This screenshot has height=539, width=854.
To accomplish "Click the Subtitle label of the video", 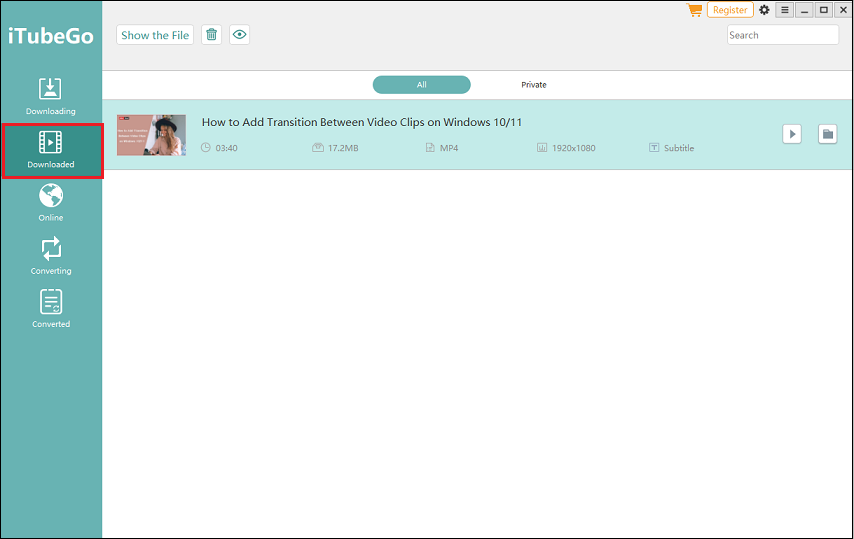I will point(679,148).
